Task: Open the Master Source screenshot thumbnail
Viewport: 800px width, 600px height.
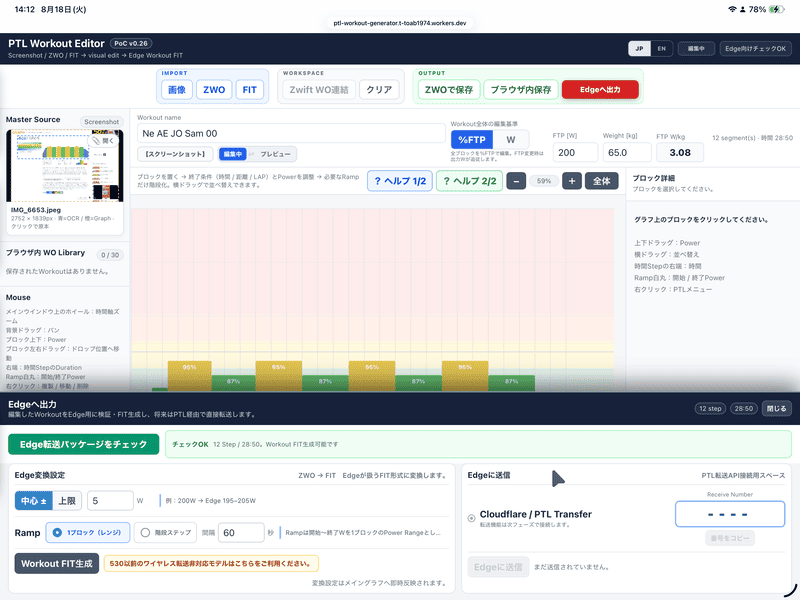Action: coord(64,166)
